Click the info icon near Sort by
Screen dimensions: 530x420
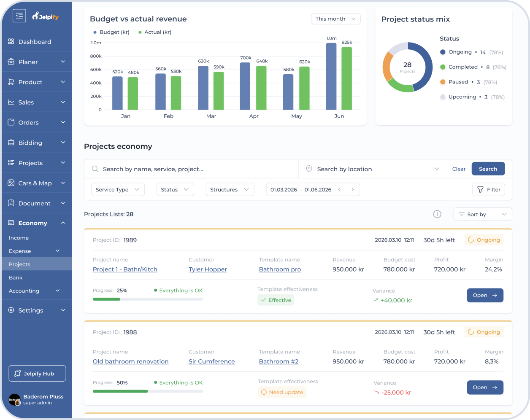pyautogui.click(x=437, y=214)
